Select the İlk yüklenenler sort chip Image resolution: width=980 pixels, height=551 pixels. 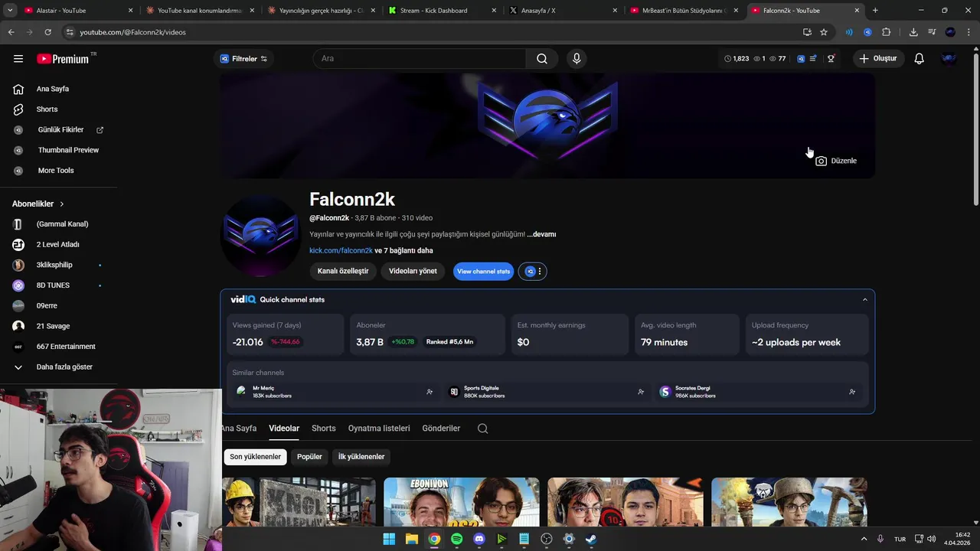(361, 457)
